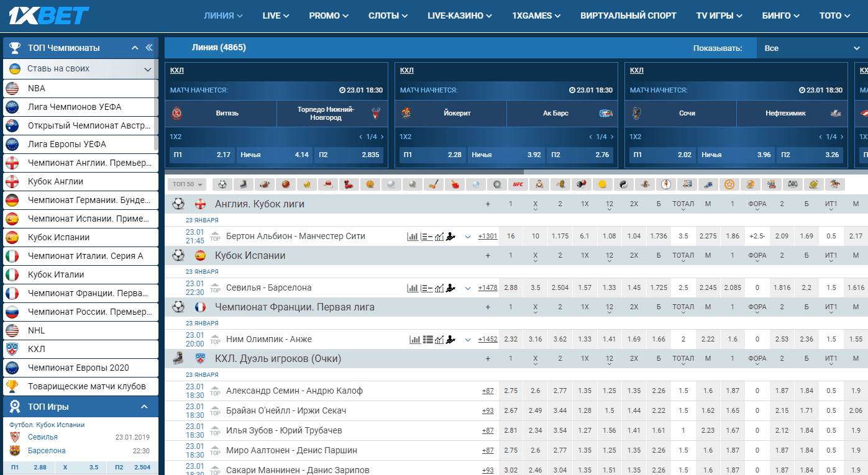
Task: Click the KHL logo in Дуэль игроков header
Action: [x=200, y=359]
